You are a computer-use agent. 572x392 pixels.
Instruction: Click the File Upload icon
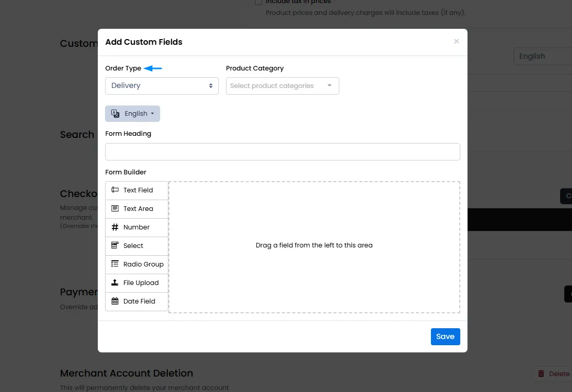[115, 282]
